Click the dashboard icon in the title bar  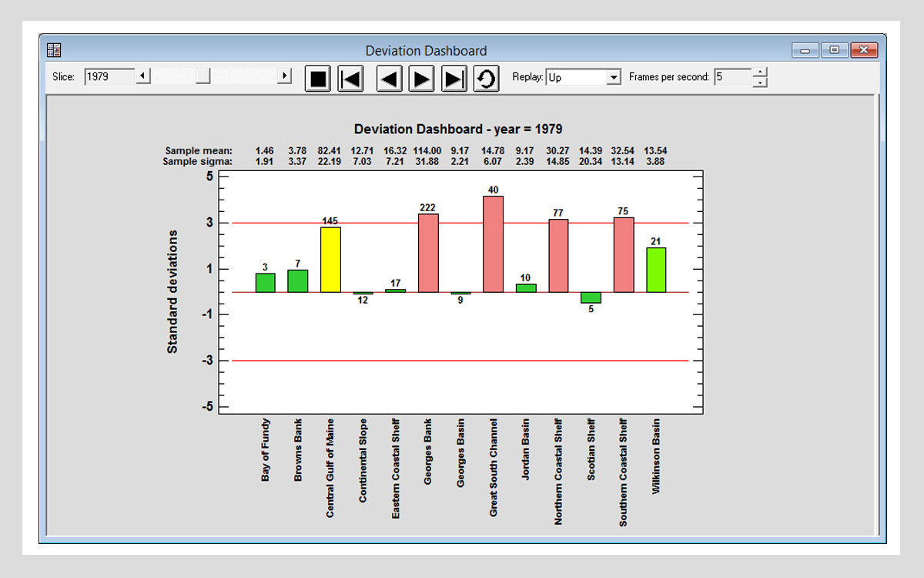coord(54,49)
